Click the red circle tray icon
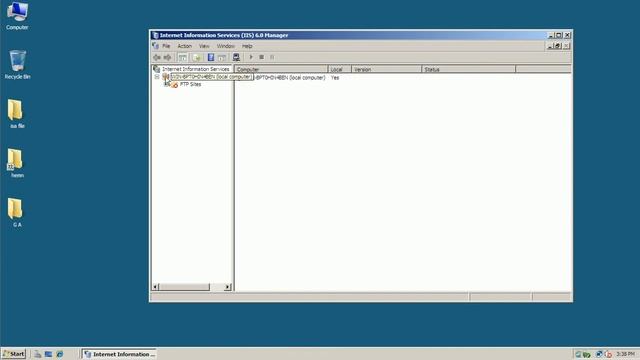 (608, 354)
